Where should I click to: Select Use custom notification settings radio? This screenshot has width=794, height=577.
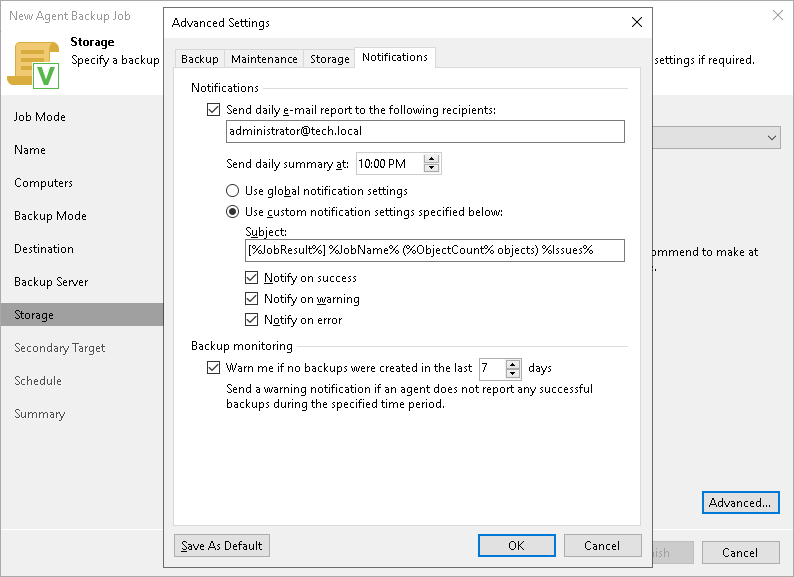pyautogui.click(x=232, y=212)
